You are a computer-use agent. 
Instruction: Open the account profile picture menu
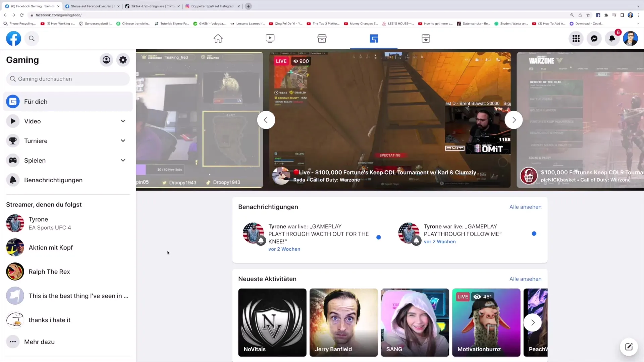pyautogui.click(x=630, y=39)
